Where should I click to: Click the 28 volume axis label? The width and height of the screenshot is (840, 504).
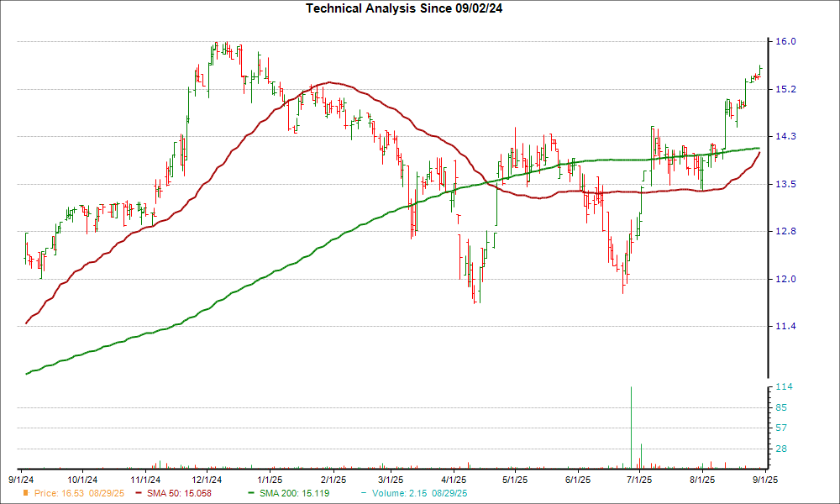click(781, 449)
